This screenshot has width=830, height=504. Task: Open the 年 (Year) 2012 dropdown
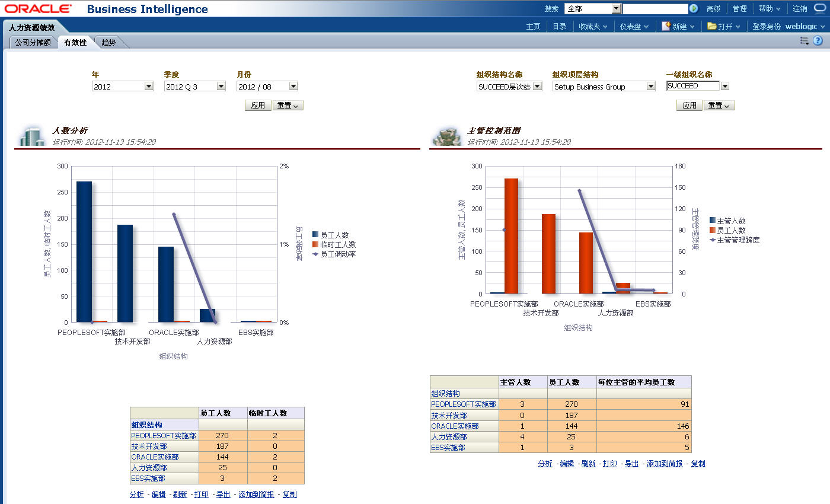pos(148,86)
